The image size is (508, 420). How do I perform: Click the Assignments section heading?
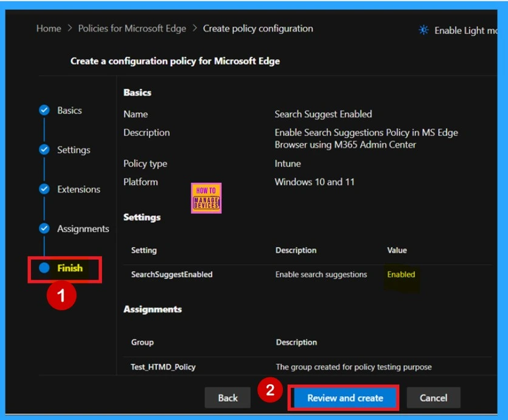click(x=152, y=309)
